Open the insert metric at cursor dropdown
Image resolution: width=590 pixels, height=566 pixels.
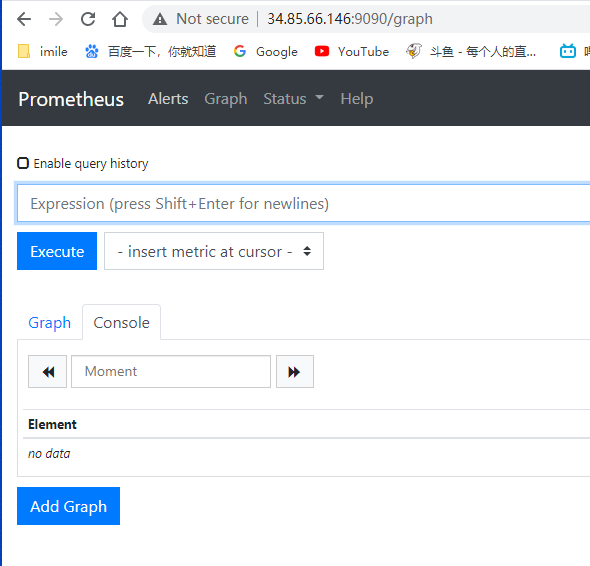[214, 251]
